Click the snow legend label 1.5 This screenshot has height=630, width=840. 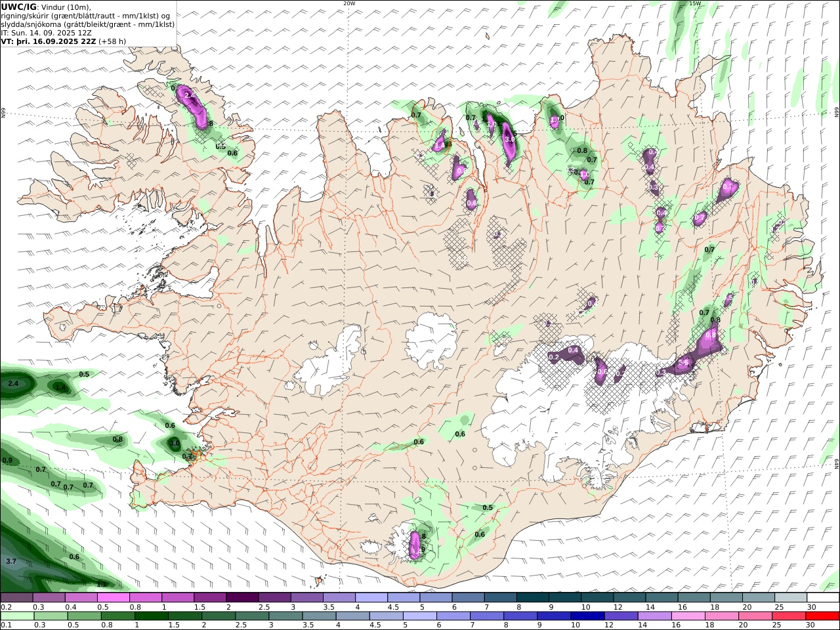[x=199, y=607]
